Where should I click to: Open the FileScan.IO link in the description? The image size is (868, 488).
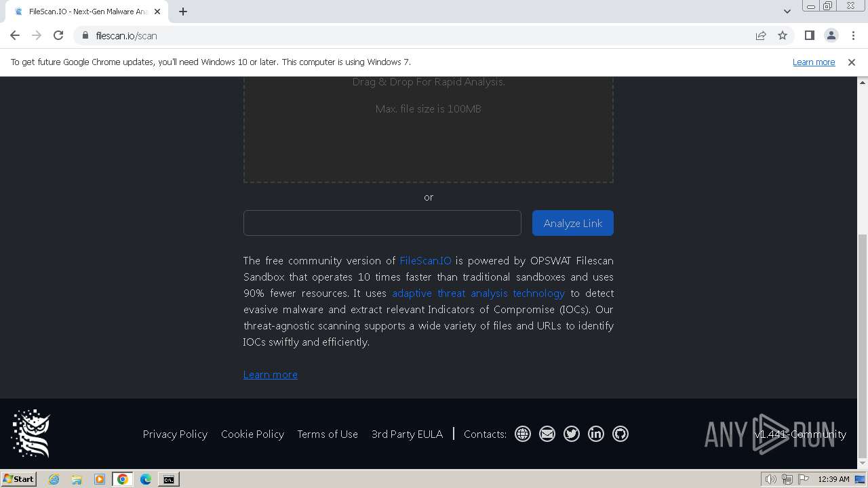(425, 260)
